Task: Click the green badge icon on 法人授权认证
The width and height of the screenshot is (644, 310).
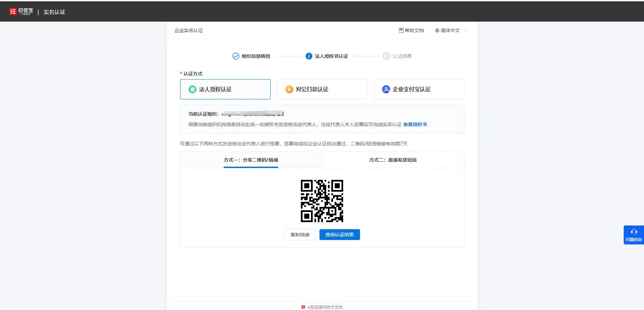Action: [x=192, y=89]
